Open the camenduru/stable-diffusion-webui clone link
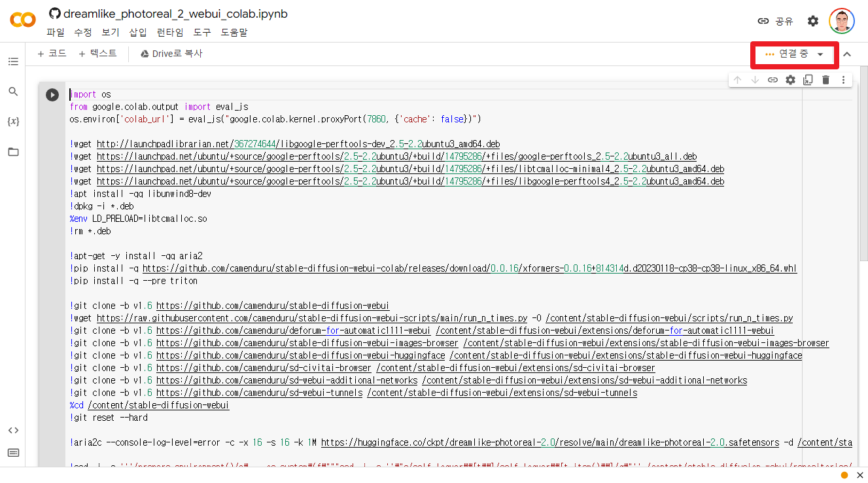The image size is (868, 483). (x=272, y=306)
